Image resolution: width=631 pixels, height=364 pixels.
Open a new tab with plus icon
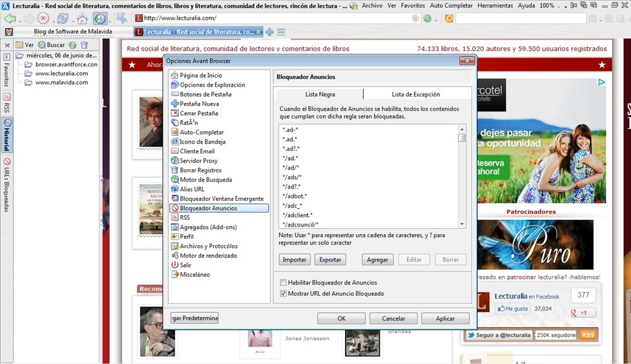coord(270,32)
